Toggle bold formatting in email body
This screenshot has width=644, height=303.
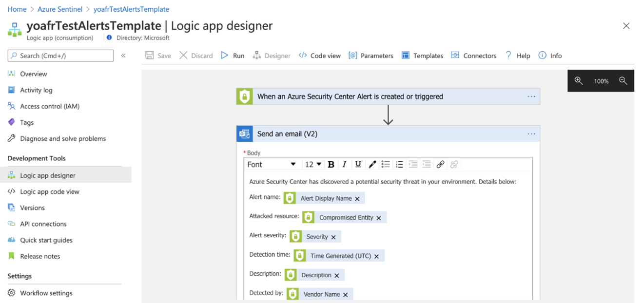(x=331, y=164)
